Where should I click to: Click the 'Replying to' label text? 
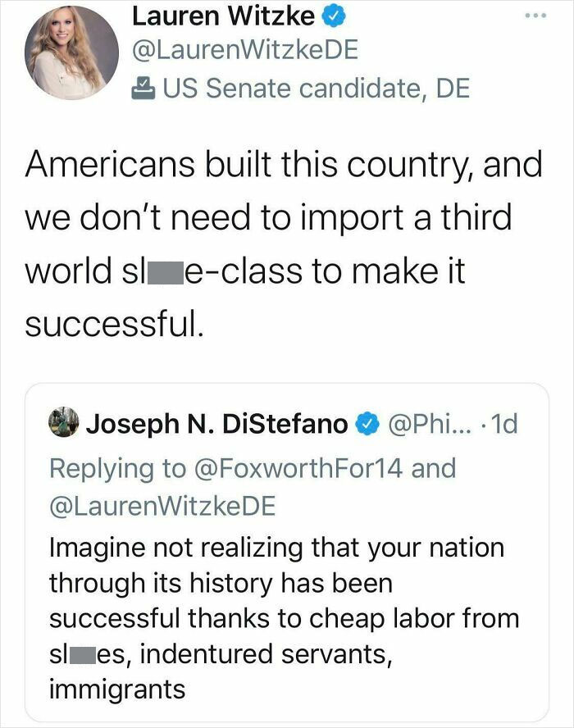98,467
